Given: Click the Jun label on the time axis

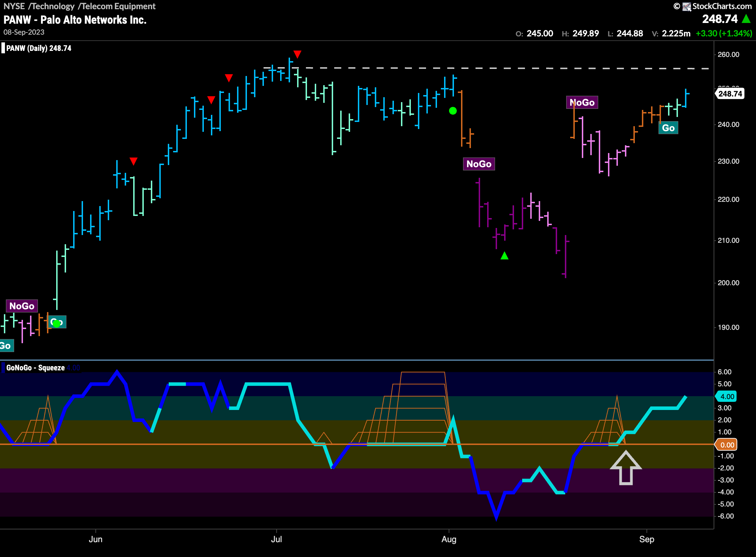Looking at the screenshot, I should point(96,539).
